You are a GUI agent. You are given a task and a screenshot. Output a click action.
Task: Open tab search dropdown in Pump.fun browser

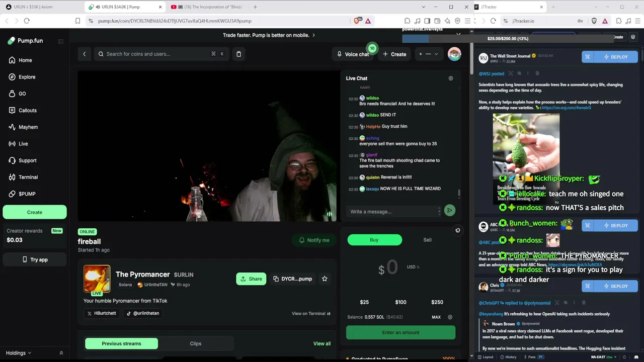coord(423,7)
